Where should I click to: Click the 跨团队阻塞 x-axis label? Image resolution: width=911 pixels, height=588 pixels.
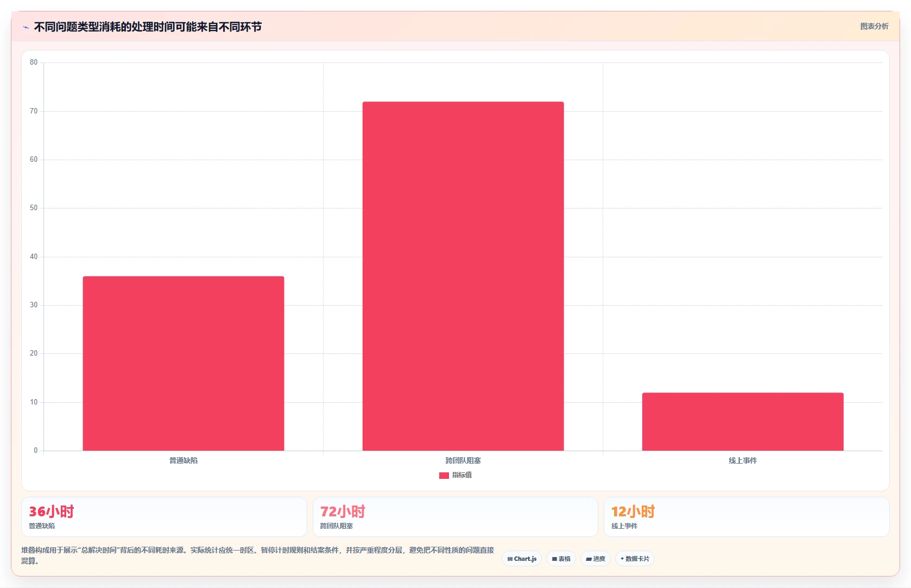point(463,460)
